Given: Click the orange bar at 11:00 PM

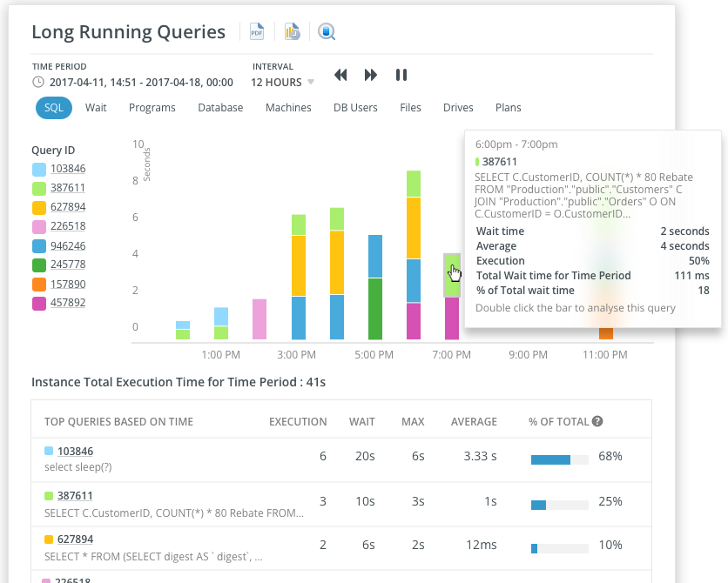Looking at the screenshot, I should click(606, 333).
